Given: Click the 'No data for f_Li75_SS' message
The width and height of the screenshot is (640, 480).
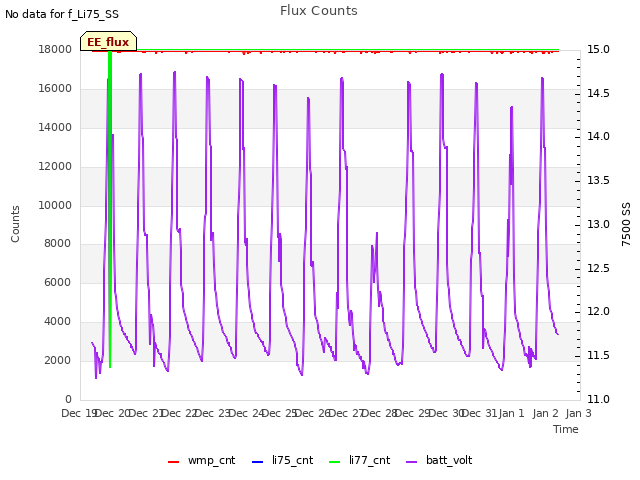Looking at the screenshot, I should pos(62,14).
